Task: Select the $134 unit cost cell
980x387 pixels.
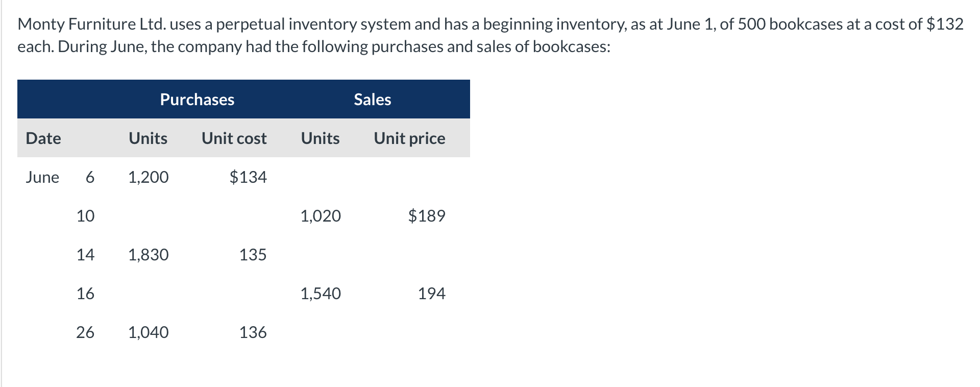Action: click(248, 177)
